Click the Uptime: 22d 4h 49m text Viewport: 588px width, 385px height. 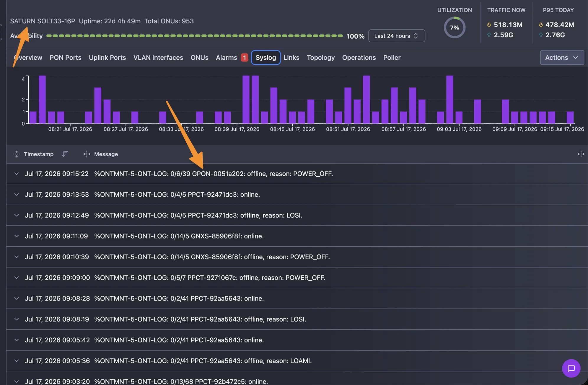pos(110,21)
